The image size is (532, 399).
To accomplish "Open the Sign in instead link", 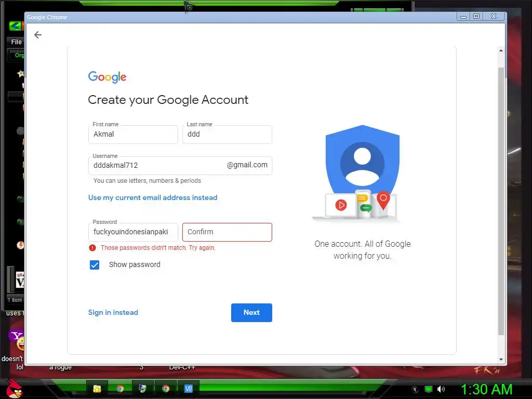I will 113,312.
